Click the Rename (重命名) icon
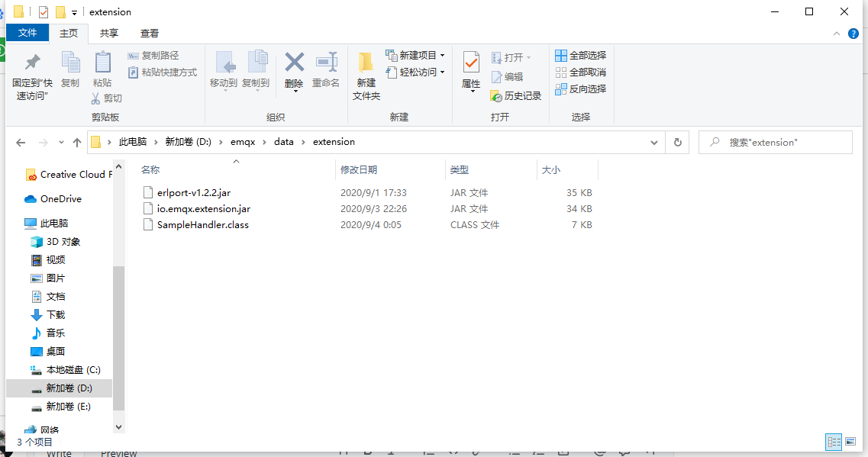This screenshot has width=868, height=457. click(x=326, y=62)
